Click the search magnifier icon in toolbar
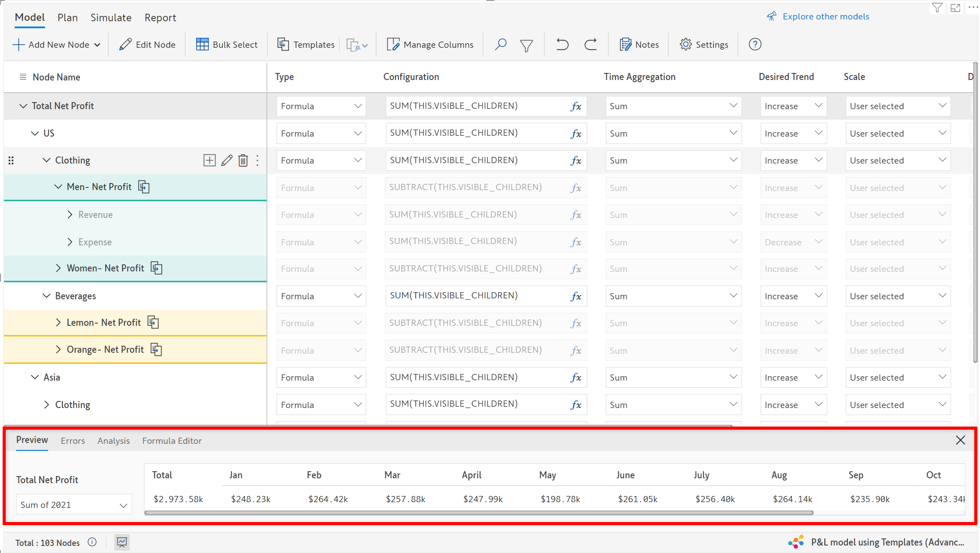980x553 pixels. 500,45
